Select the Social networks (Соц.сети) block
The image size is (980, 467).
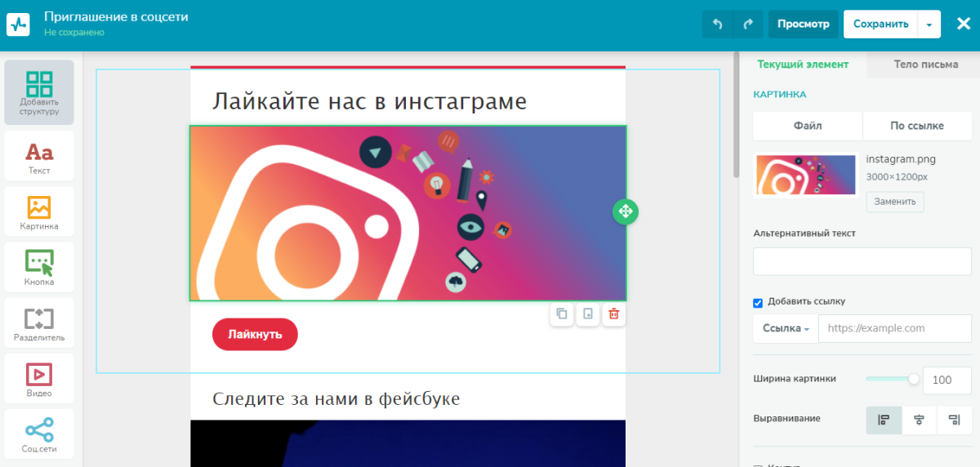point(39,434)
